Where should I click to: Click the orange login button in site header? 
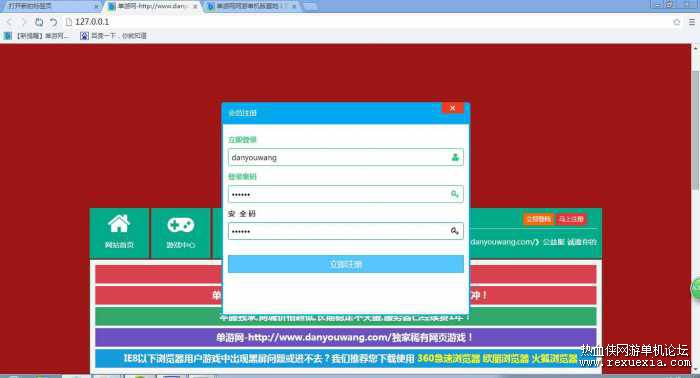[x=538, y=219]
